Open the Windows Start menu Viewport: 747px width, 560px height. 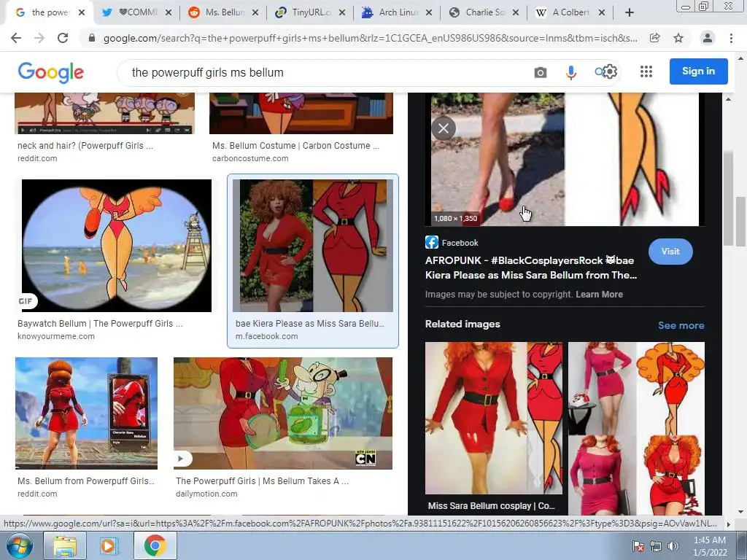[19, 545]
